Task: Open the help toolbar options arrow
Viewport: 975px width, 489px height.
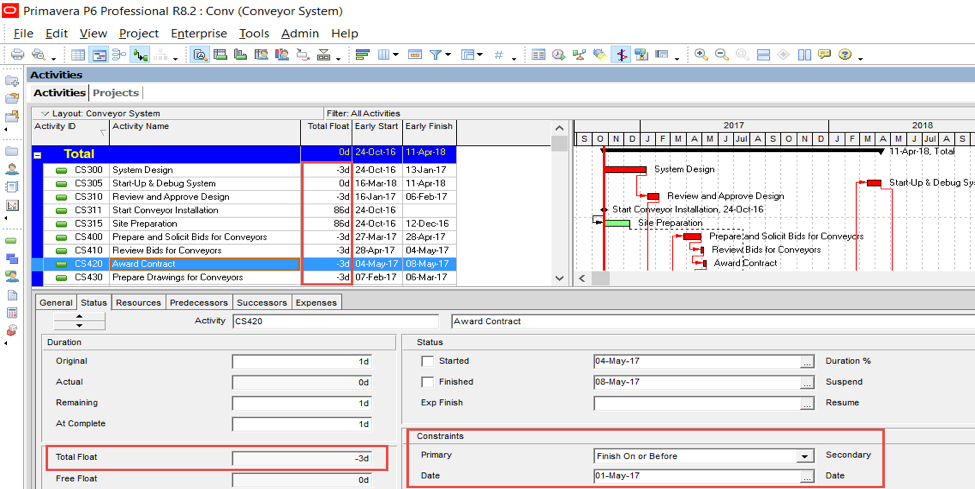Action: (861, 58)
